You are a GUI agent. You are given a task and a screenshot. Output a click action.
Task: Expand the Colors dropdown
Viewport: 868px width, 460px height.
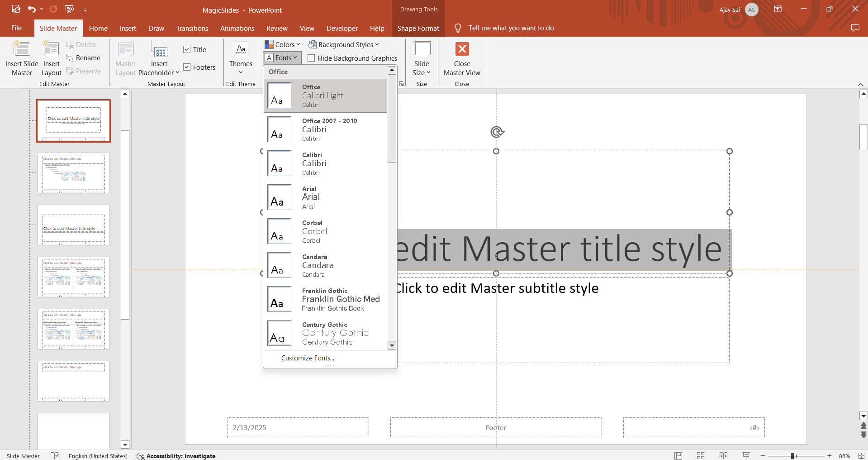(283, 44)
